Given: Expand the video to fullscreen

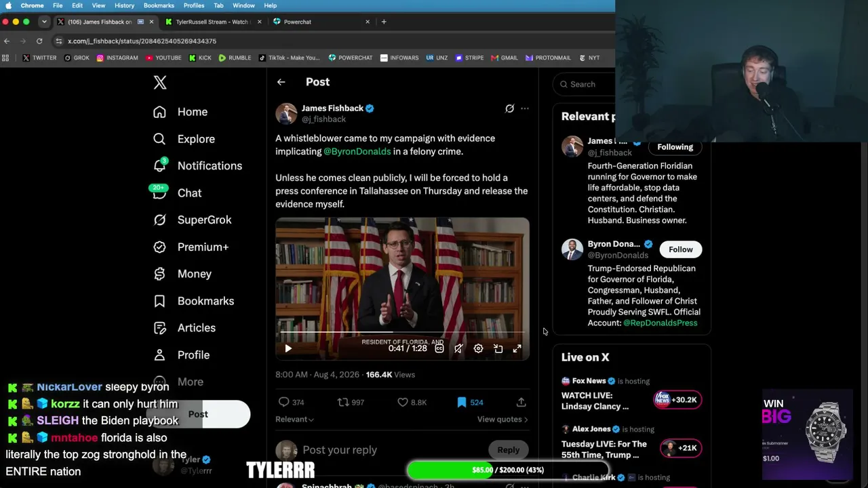Looking at the screenshot, I should tap(517, 348).
